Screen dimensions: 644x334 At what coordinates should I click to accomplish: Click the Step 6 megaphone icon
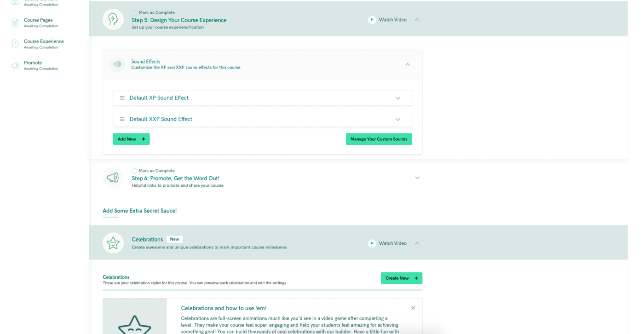click(113, 178)
